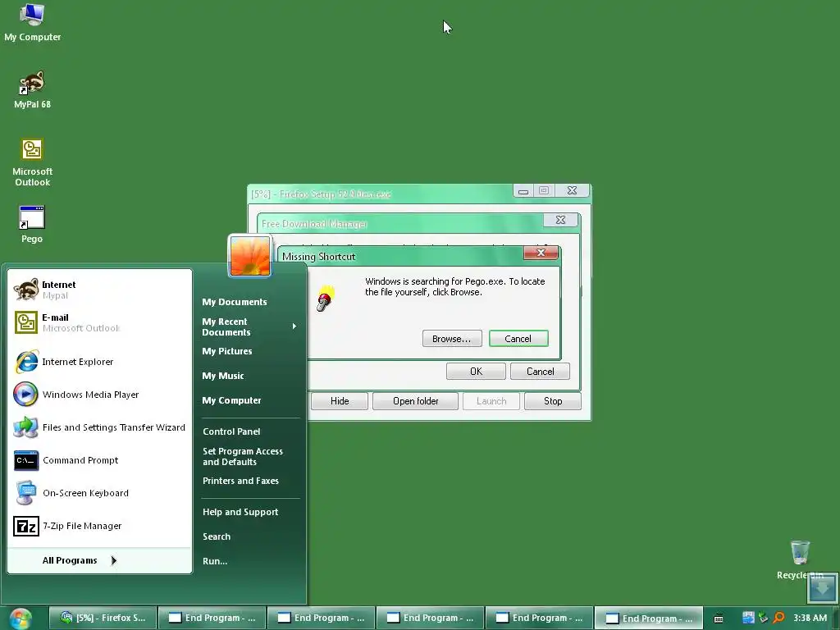This screenshot has height=630, width=840.
Task: Expand All Programs in the start menu
Action: pos(80,560)
